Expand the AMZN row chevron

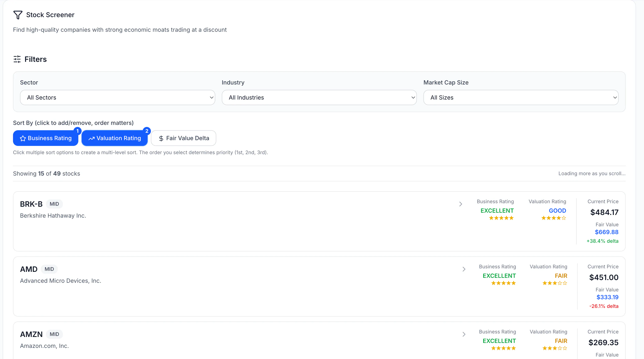pyautogui.click(x=464, y=334)
